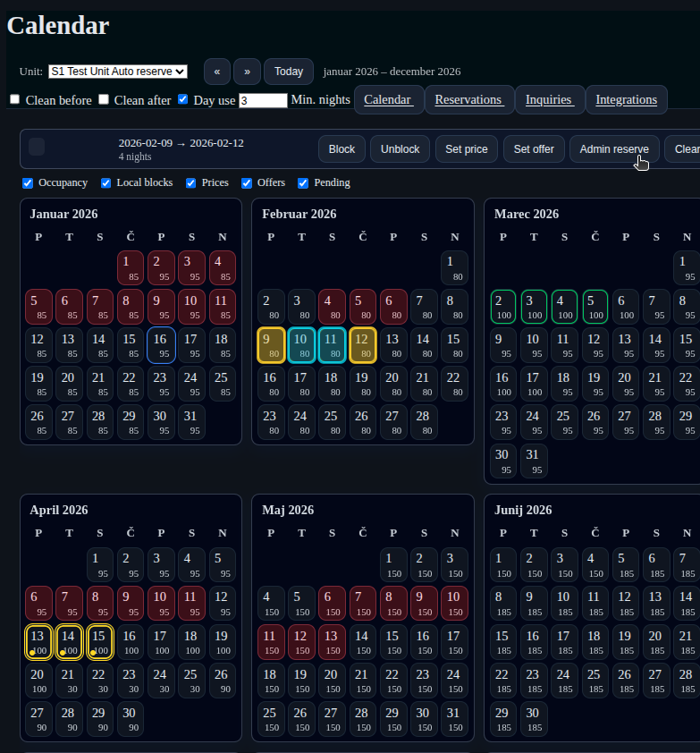Open the Integrations tab

coord(626,100)
